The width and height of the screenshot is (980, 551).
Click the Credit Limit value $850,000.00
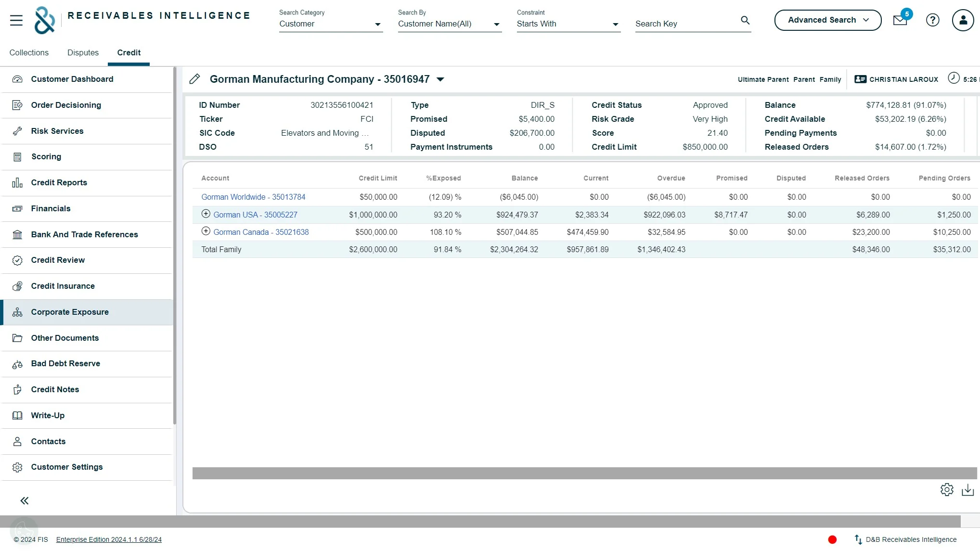[705, 147]
